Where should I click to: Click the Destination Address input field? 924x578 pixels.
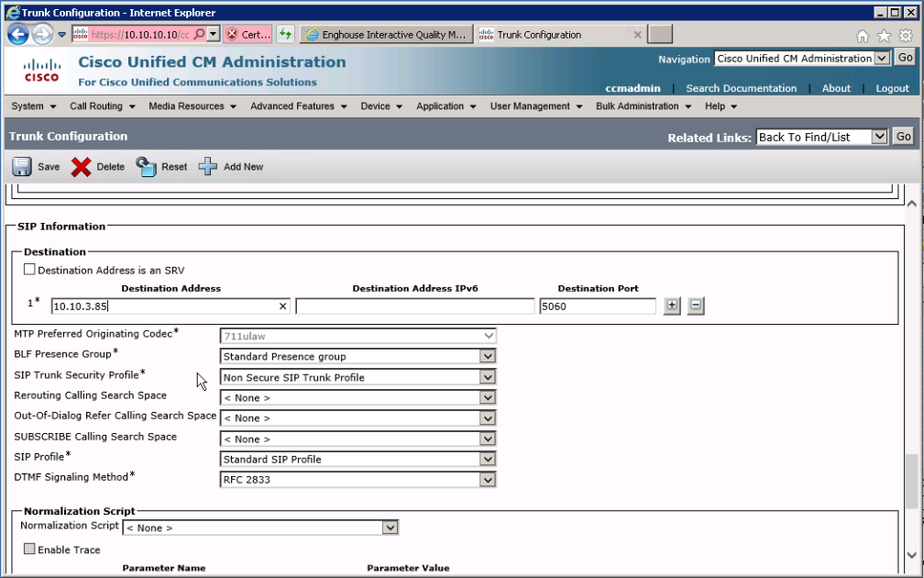[x=170, y=306]
